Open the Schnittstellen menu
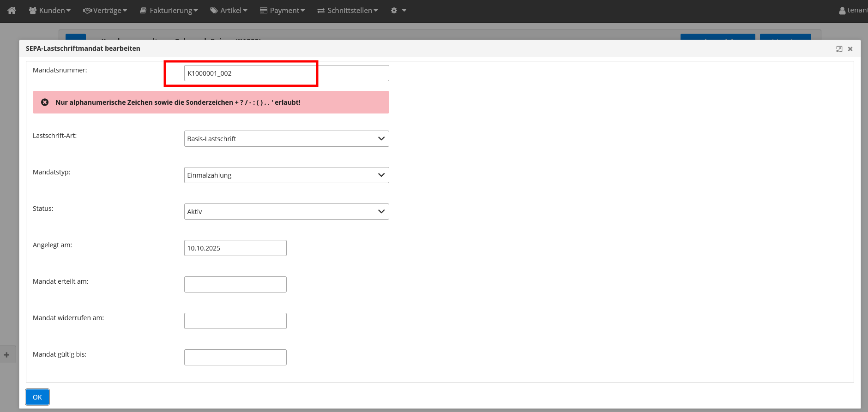The width and height of the screenshot is (868, 412). [348, 10]
